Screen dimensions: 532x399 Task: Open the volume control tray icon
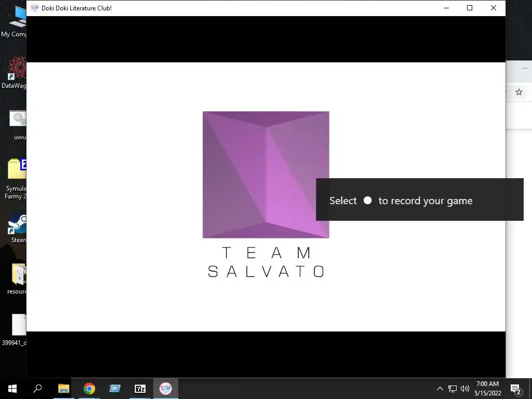tap(465, 389)
